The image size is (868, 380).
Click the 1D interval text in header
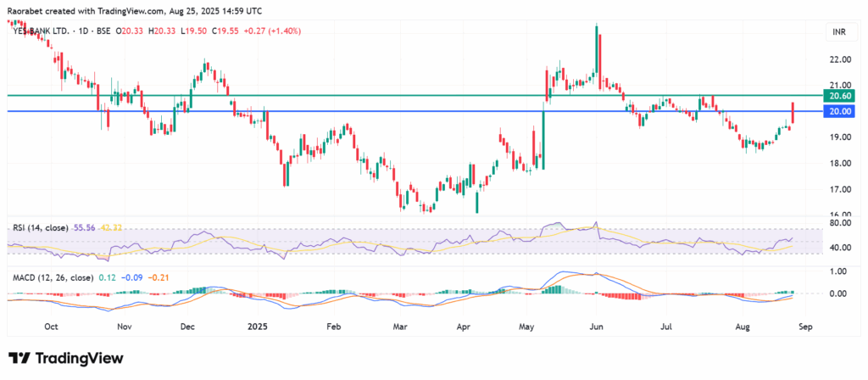[x=84, y=31]
